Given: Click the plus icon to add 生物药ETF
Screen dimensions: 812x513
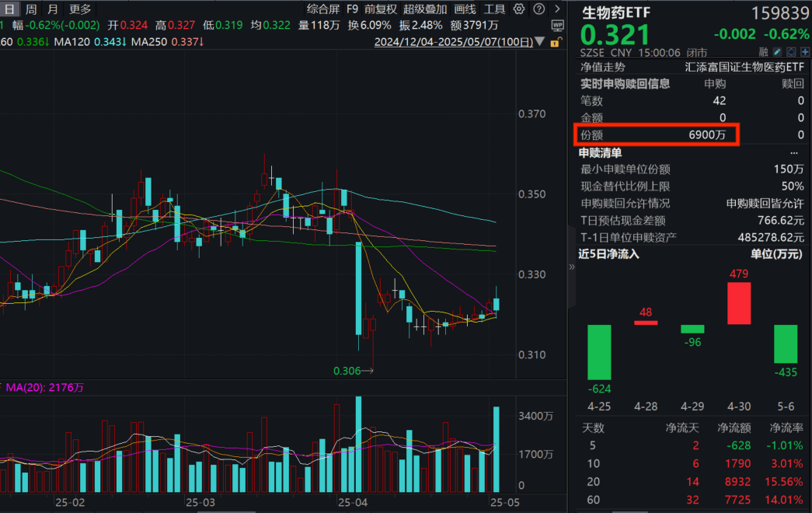Looking at the screenshot, I should (x=806, y=51).
